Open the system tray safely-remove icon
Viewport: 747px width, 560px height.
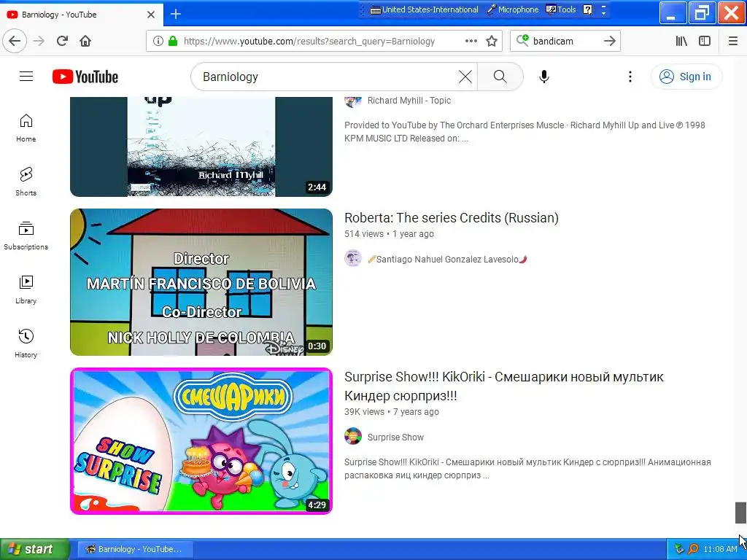679,549
